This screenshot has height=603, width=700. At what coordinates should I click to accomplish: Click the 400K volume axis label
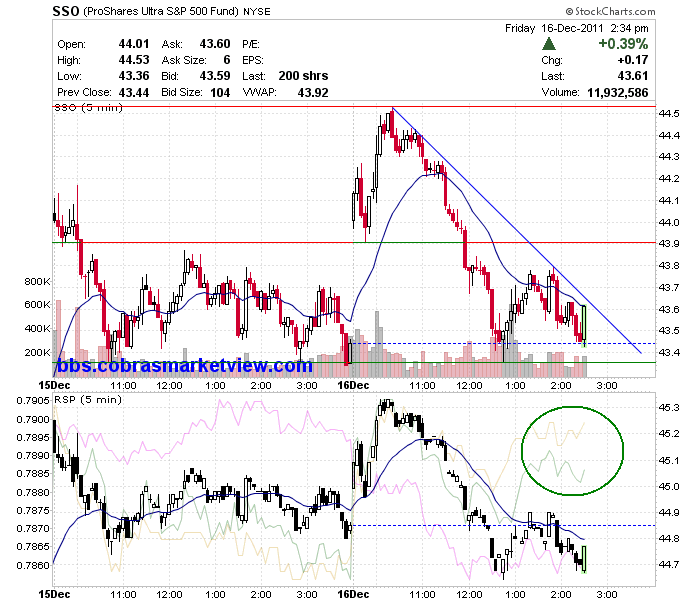tap(38, 329)
